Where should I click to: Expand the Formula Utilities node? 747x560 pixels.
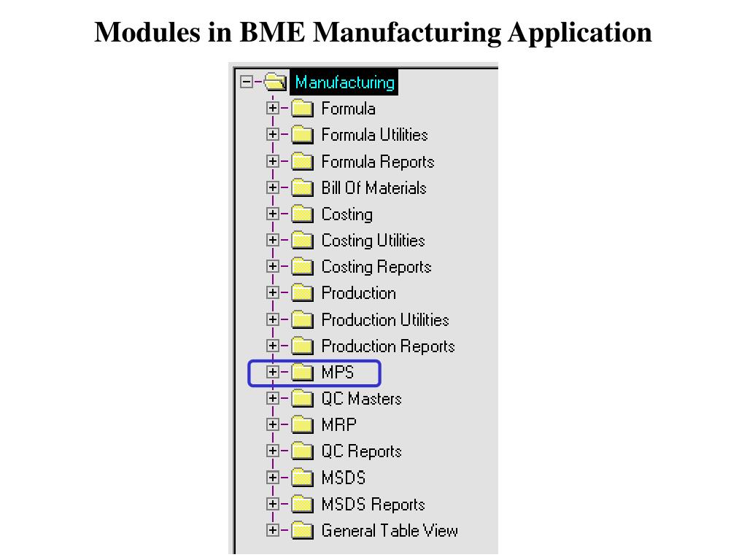(x=273, y=134)
